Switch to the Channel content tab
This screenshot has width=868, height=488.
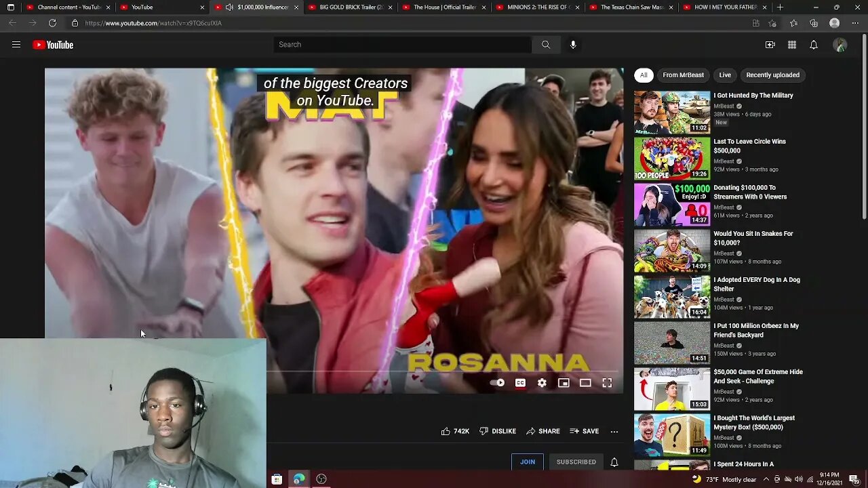[68, 7]
